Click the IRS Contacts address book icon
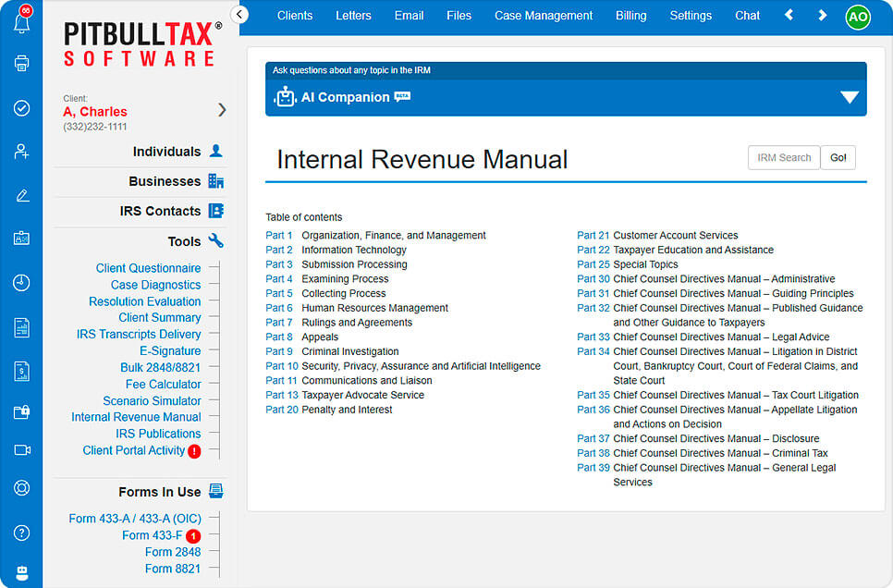This screenshot has width=893, height=588. click(x=215, y=211)
